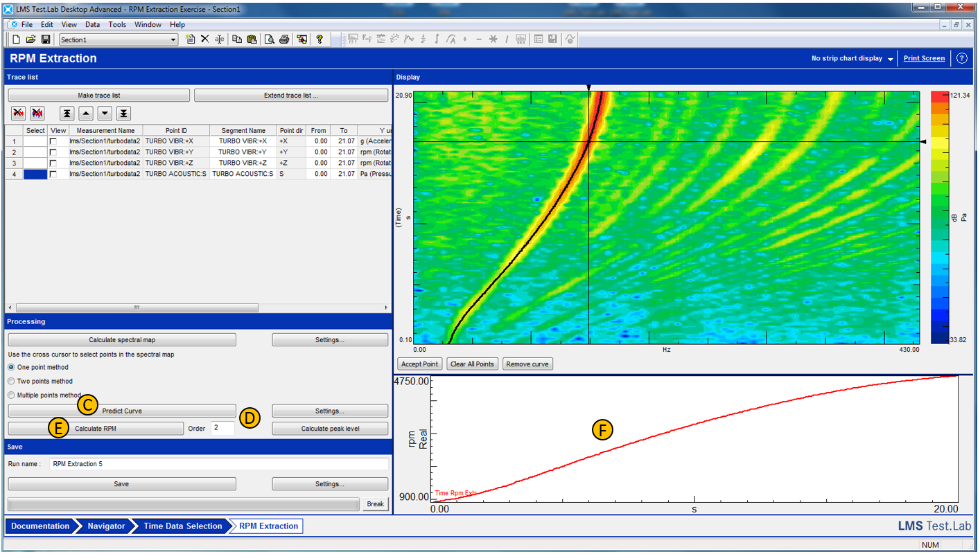Click the rename section icon
Screen dimensions: 980x554
220,39
